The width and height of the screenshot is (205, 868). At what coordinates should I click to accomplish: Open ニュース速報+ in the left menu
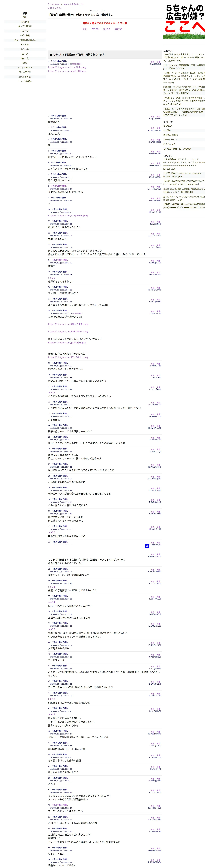pyautogui.click(x=25, y=81)
